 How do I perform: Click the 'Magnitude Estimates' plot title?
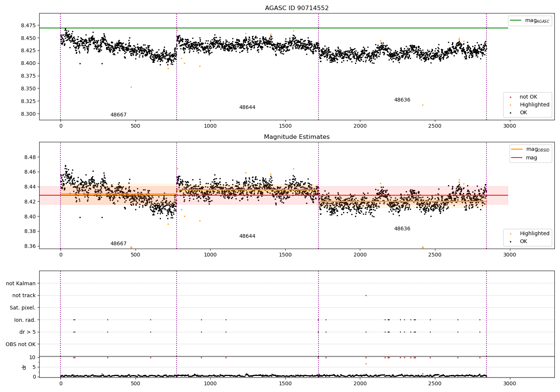[x=297, y=137]
